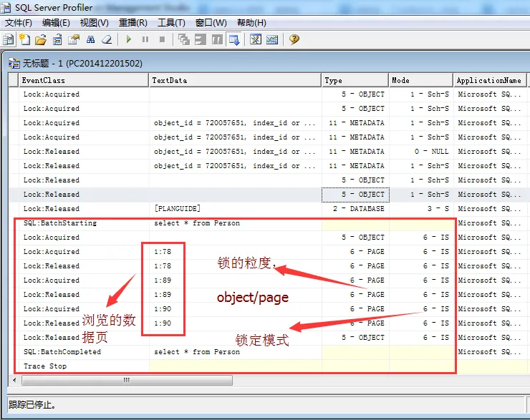Screen dimensions: 530x420
Task: Click the EventClass column header
Action: click(84, 80)
